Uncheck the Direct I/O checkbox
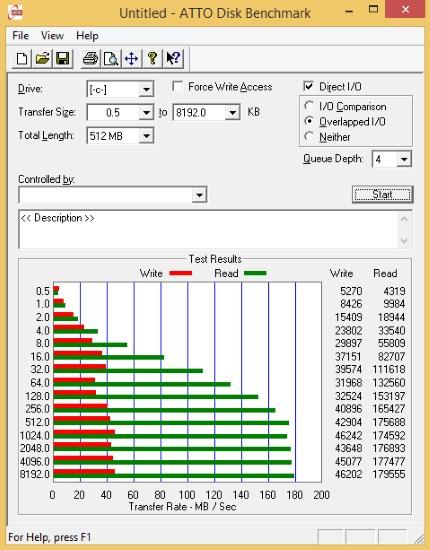 (x=308, y=86)
